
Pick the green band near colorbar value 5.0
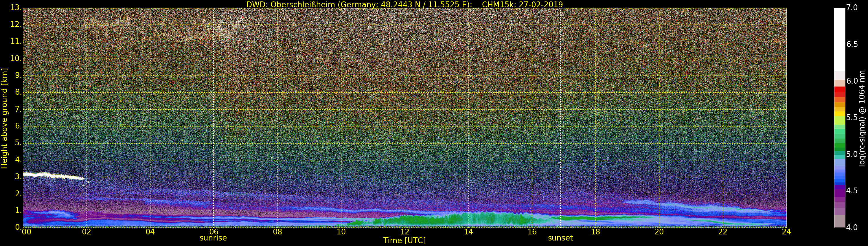coord(839,148)
